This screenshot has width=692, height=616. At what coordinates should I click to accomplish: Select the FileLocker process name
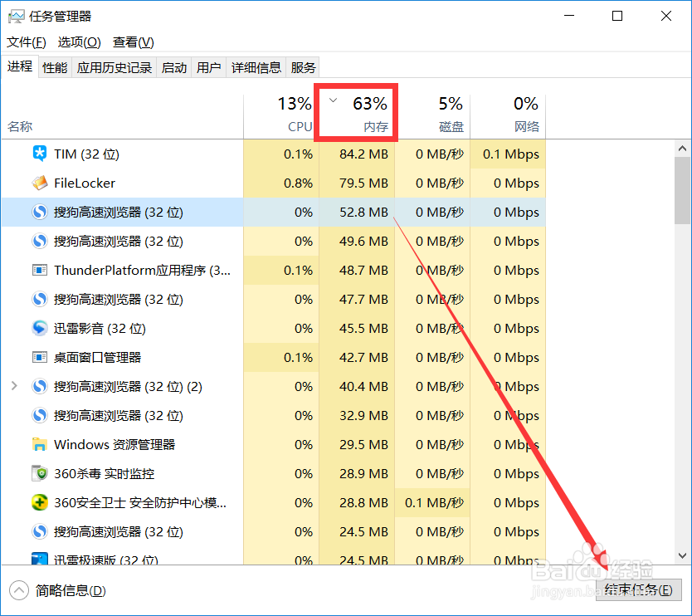[85, 183]
